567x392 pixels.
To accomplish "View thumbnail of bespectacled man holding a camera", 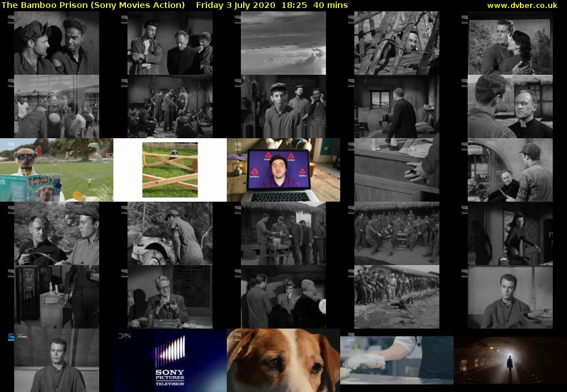I will point(170,297).
